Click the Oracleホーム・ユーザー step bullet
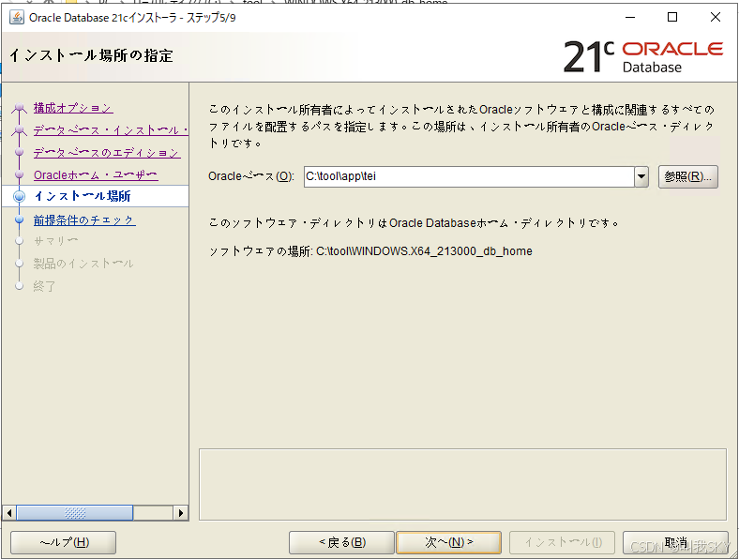The height and width of the screenshot is (560, 739). click(x=20, y=174)
